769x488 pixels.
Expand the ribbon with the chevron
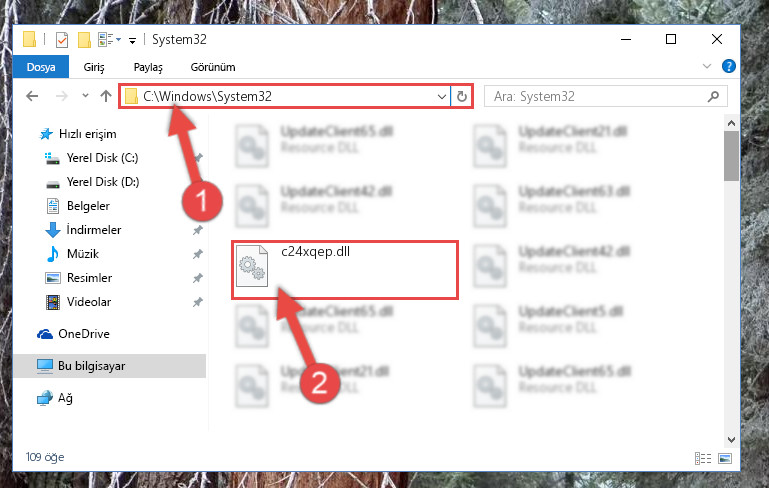coord(707,66)
